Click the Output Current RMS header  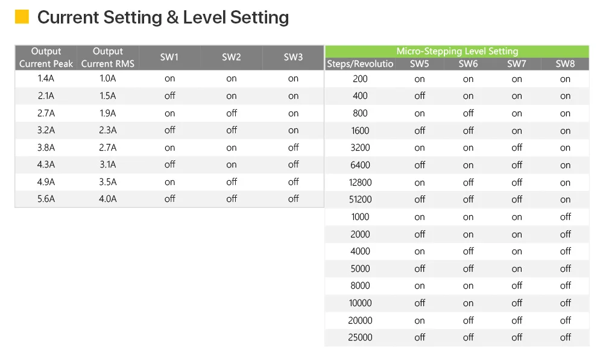108,57
